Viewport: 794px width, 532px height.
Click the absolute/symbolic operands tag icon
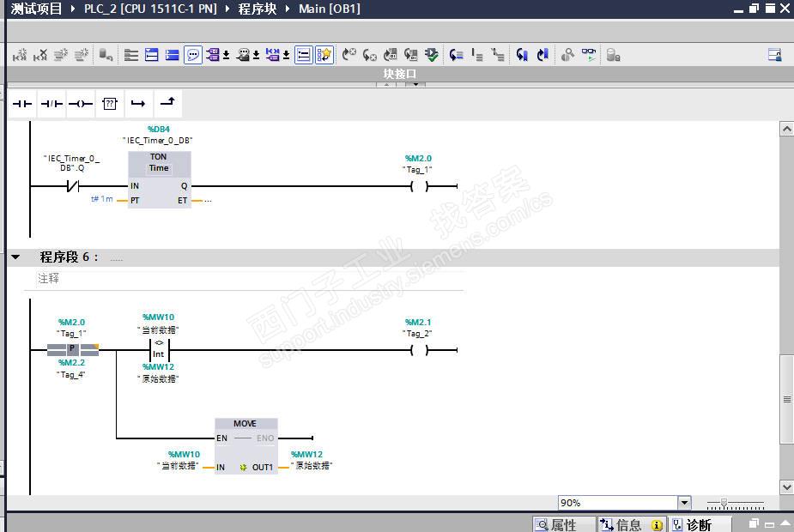[213, 55]
